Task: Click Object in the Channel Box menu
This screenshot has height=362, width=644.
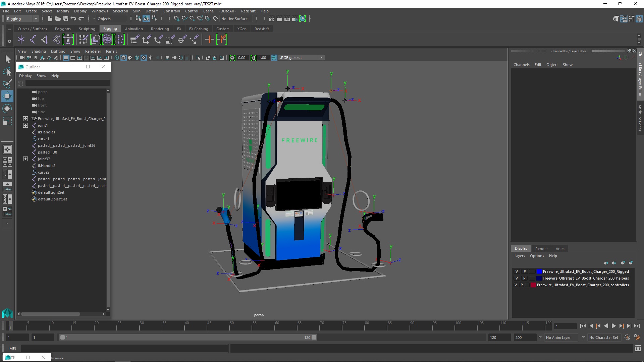Action: pyautogui.click(x=552, y=65)
